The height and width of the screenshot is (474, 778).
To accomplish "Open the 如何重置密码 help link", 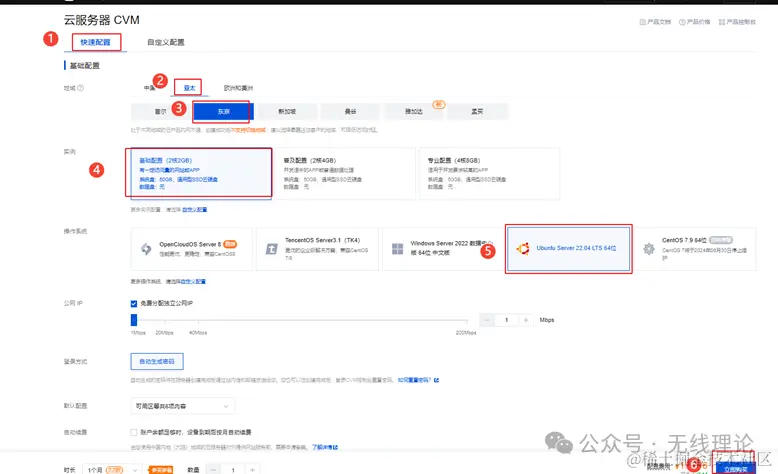I will pyautogui.click(x=418, y=380).
